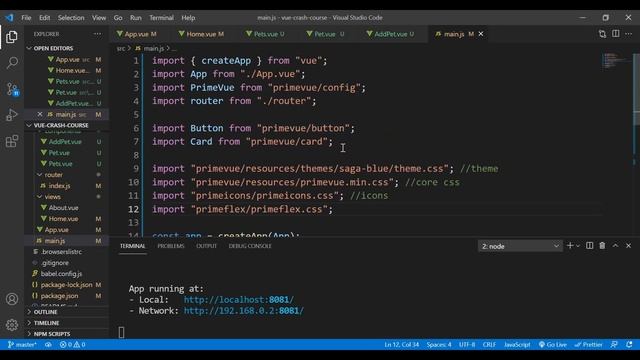Open notifications bell in status bar
Viewport: 640px width, 360px height.
(x=629, y=344)
